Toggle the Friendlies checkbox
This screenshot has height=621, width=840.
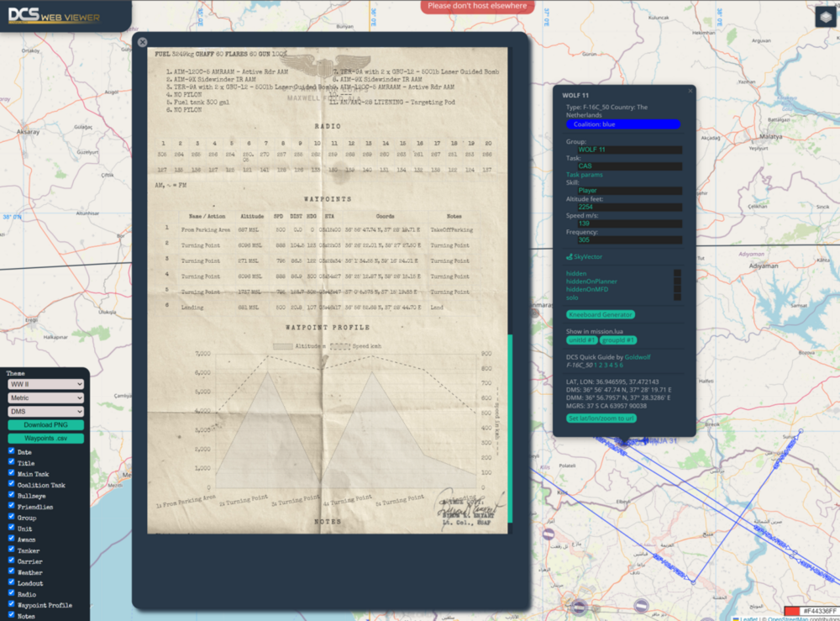pyautogui.click(x=11, y=505)
